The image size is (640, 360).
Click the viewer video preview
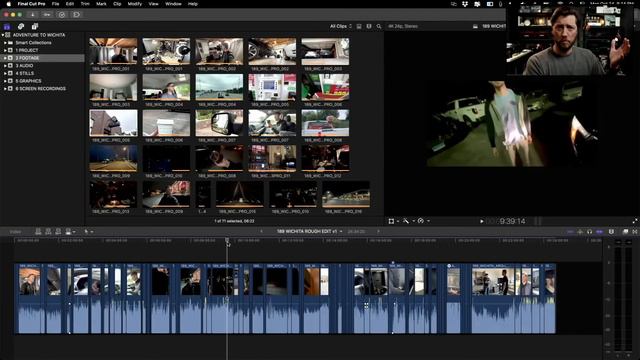[x=512, y=124]
